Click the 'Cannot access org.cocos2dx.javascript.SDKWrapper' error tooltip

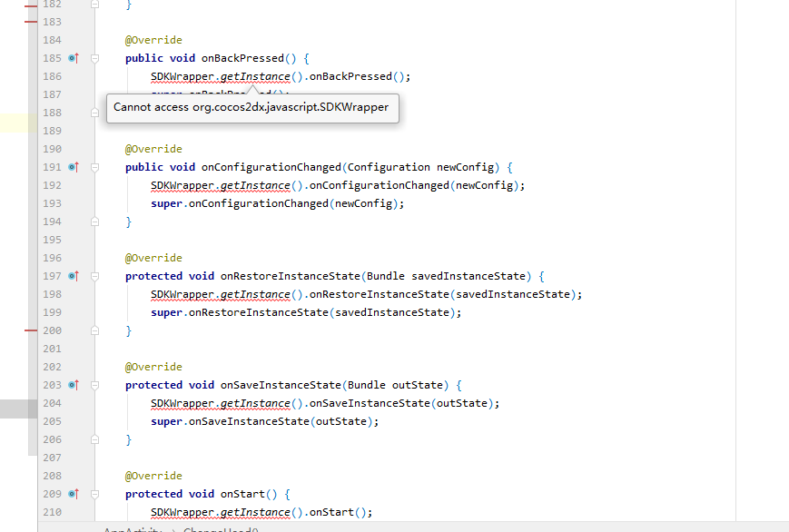[252, 108]
